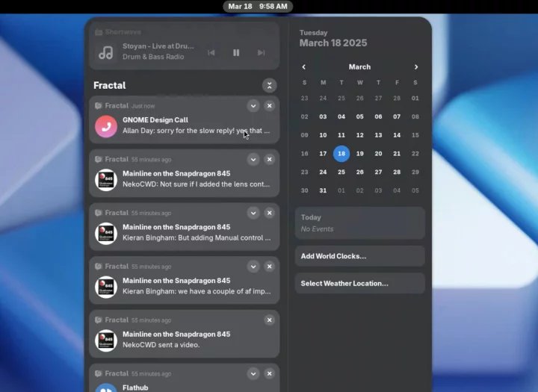The image size is (538, 392).
Task: Click the Tuesday March 18 2025 date heading
Action: coord(333,38)
